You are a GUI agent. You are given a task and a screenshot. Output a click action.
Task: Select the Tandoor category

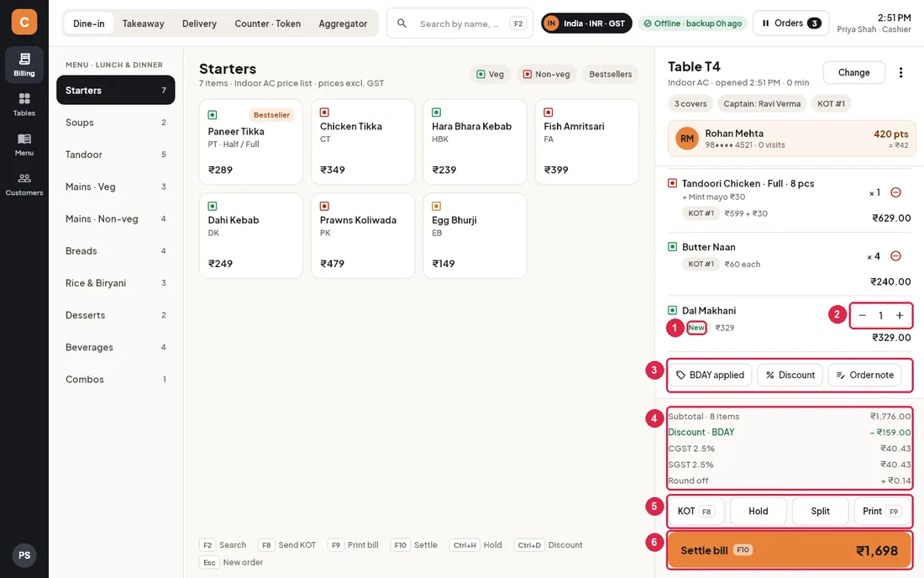point(116,155)
